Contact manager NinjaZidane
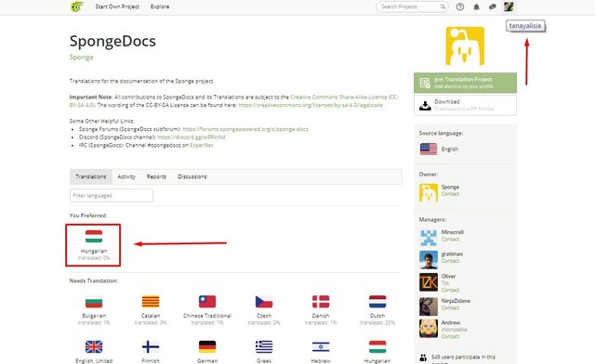 [x=450, y=308]
